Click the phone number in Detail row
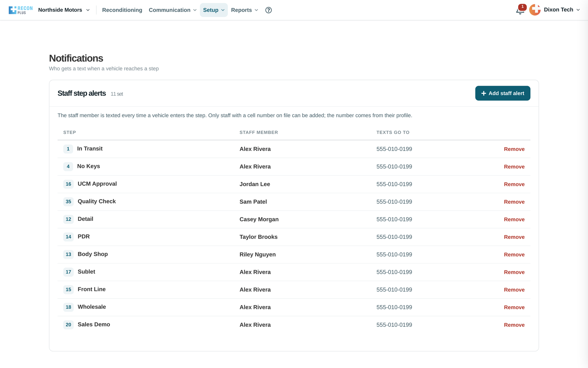Viewport: 588px width, 368px height. pos(394,219)
